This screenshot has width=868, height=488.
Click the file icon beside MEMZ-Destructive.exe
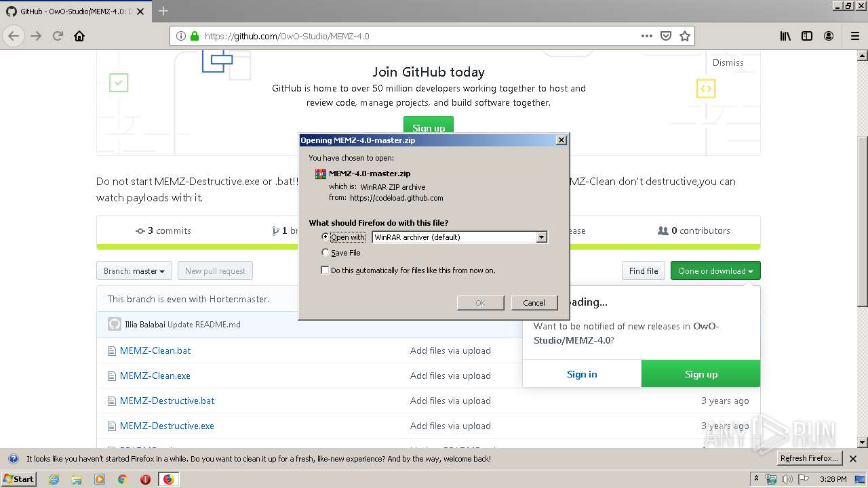click(112, 426)
